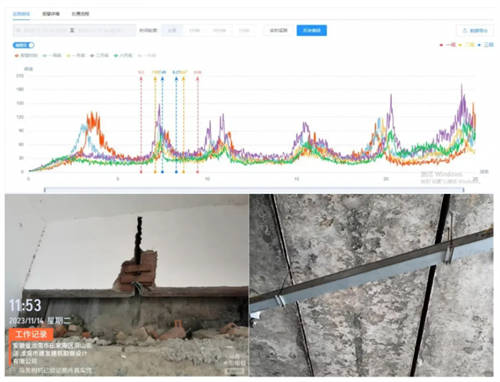Click the teal line legend icon
500x382 pixels.
45,56
